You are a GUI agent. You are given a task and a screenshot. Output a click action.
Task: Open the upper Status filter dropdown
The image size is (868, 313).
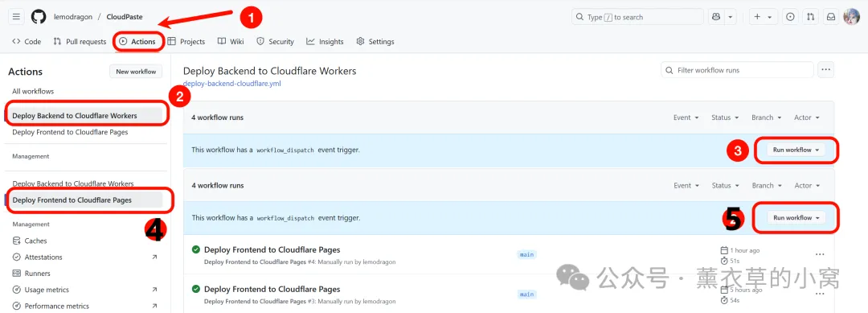tap(725, 117)
